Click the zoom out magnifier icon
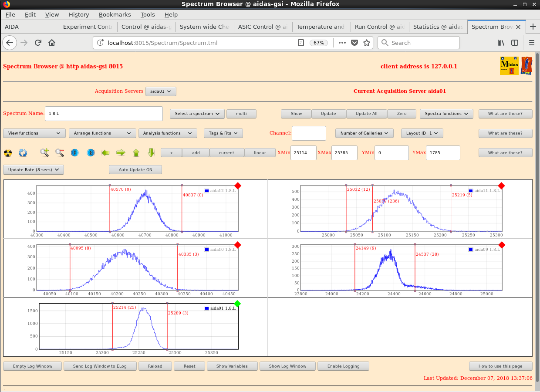The width and height of the screenshot is (540, 392). coord(60,152)
